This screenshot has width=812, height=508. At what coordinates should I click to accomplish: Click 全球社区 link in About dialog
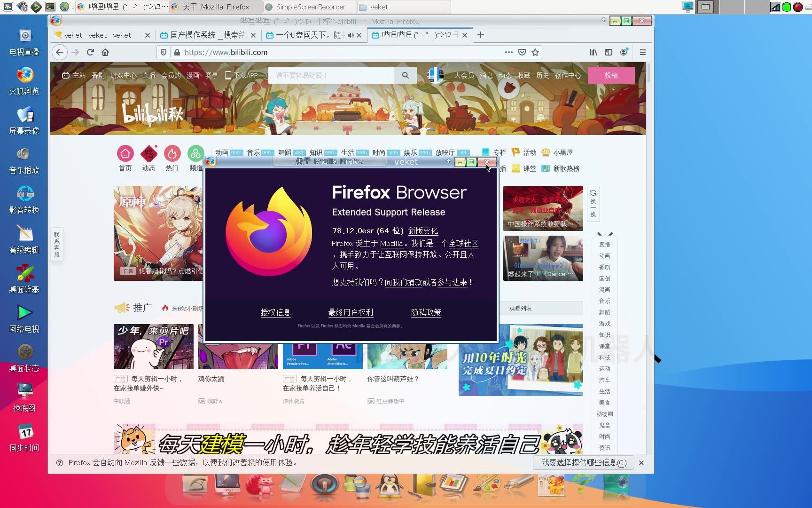[x=463, y=243]
